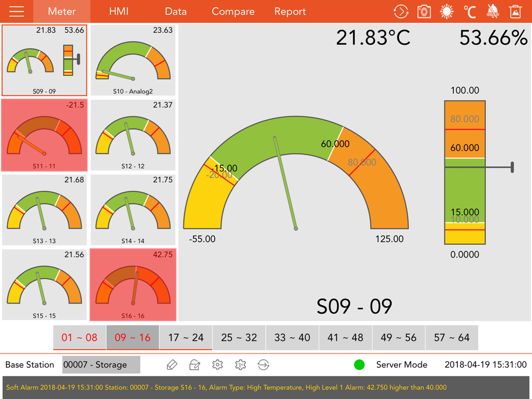Click the camera snapshot icon
The height and width of the screenshot is (399, 532).
424,12
